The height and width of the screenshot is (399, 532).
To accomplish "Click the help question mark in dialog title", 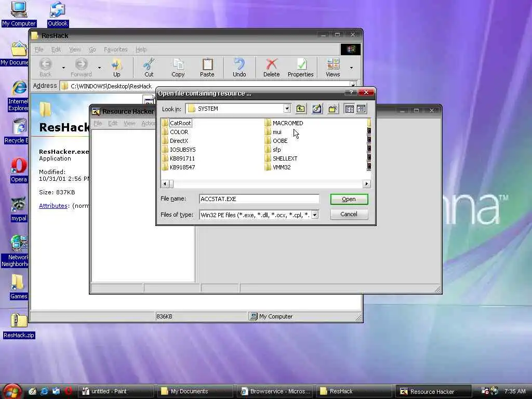I will coord(351,92).
